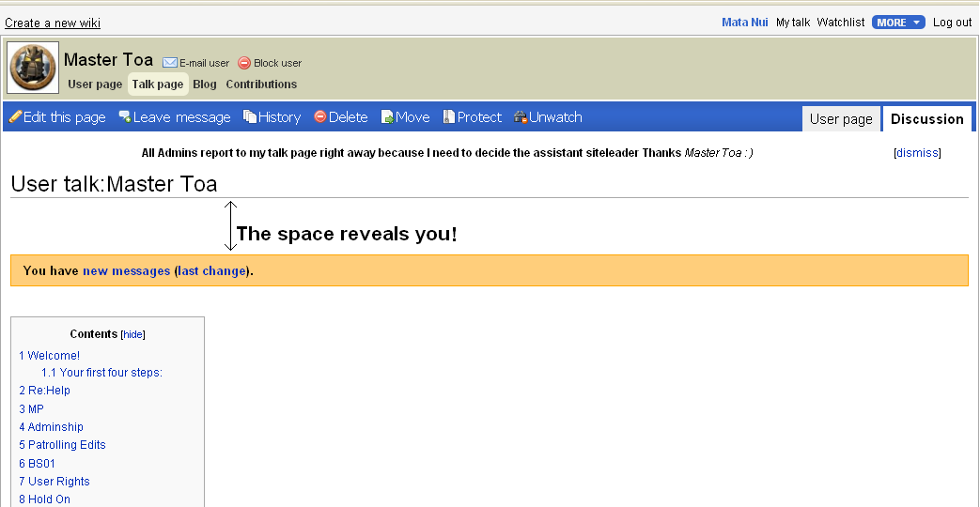Jump to 4 Adminship section
Image resolution: width=980 pixels, height=507 pixels.
point(51,427)
